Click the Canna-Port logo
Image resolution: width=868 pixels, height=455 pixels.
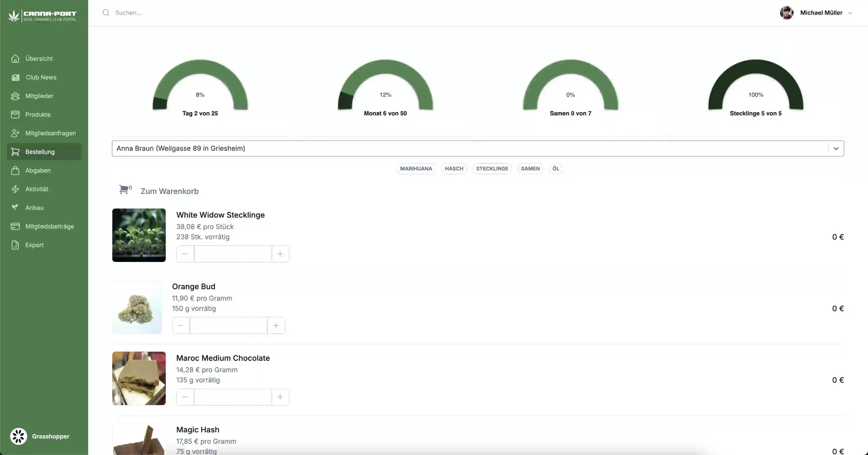tap(42, 16)
